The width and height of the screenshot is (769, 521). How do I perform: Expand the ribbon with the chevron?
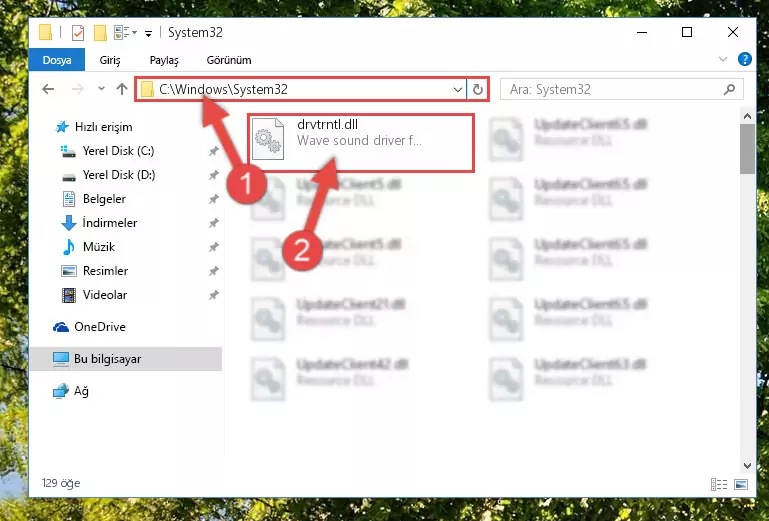722,59
